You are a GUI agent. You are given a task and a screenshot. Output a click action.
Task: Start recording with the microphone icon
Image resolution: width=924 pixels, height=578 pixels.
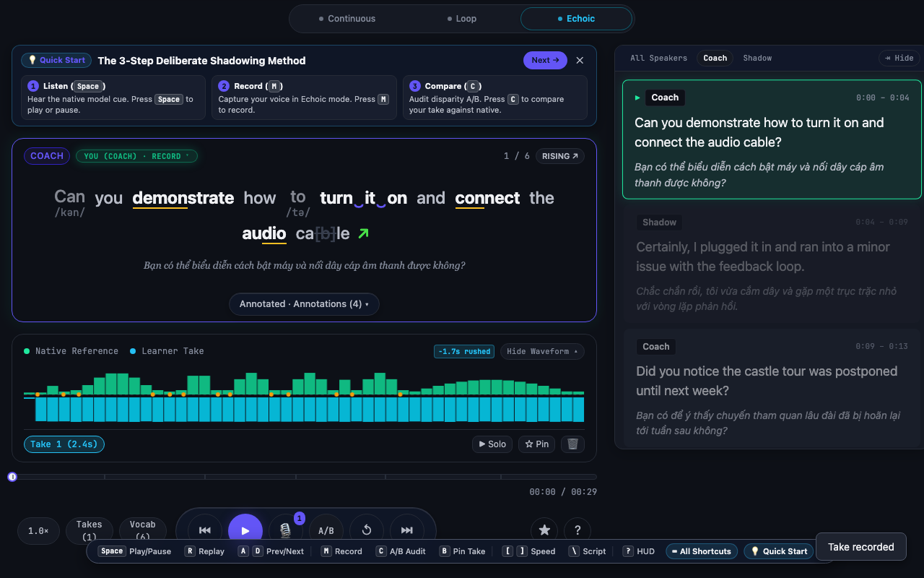click(286, 530)
